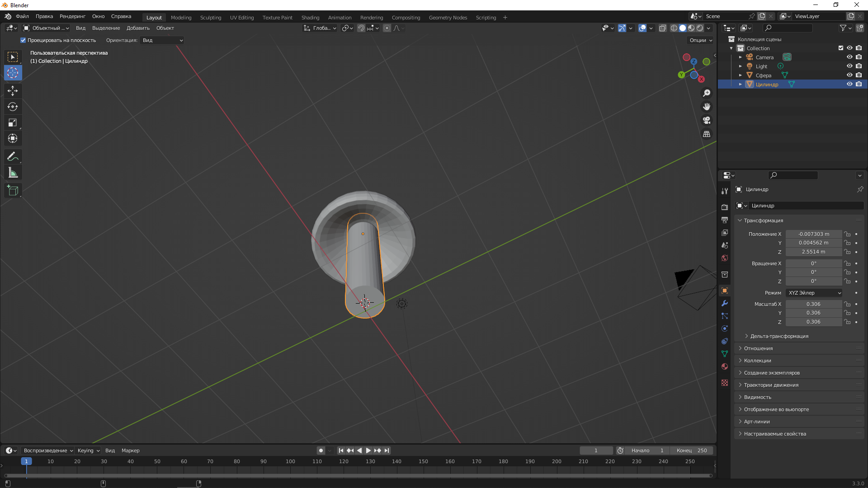Click the Масштаб X value field
Viewport: 868px width, 488px height.
click(x=813, y=304)
